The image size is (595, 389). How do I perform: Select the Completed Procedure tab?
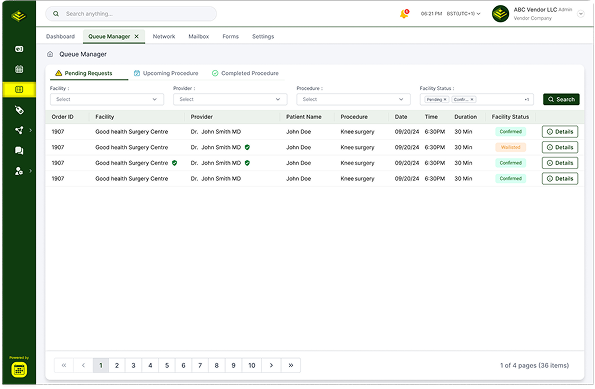(245, 73)
